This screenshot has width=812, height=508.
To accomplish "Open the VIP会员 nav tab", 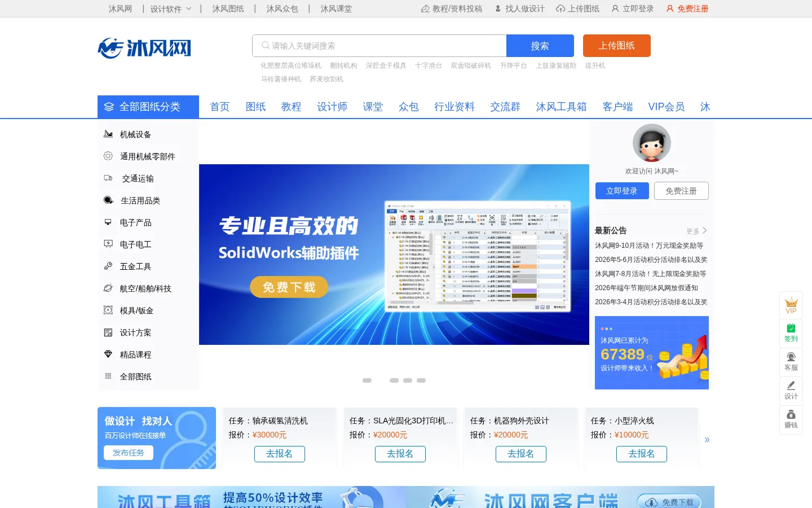I will pyautogui.click(x=667, y=107).
